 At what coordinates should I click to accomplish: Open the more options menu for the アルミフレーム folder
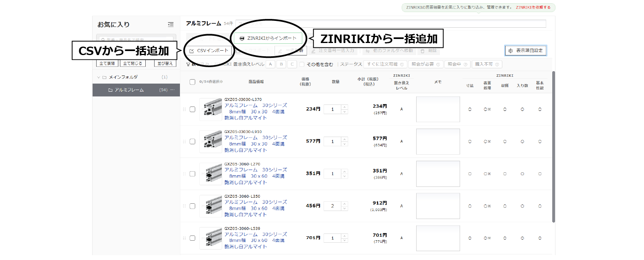pos(173,90)
